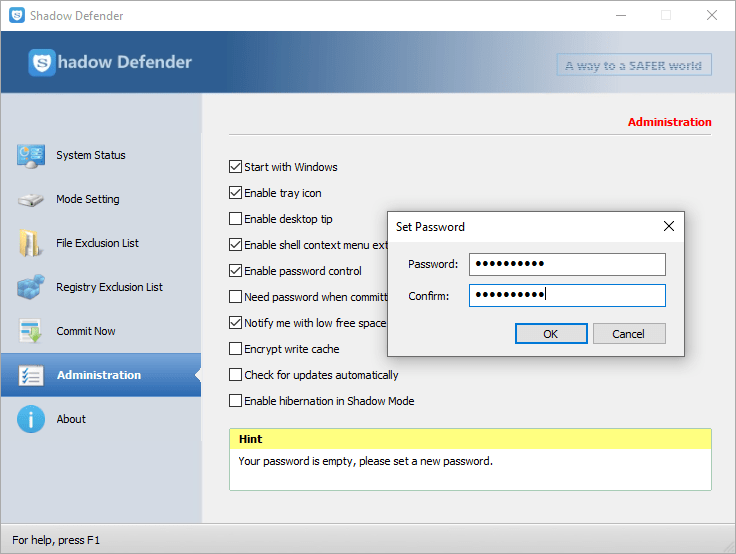Click 'A way to a SAFER world' banner

pyautogui.click(x=634, y=65)
